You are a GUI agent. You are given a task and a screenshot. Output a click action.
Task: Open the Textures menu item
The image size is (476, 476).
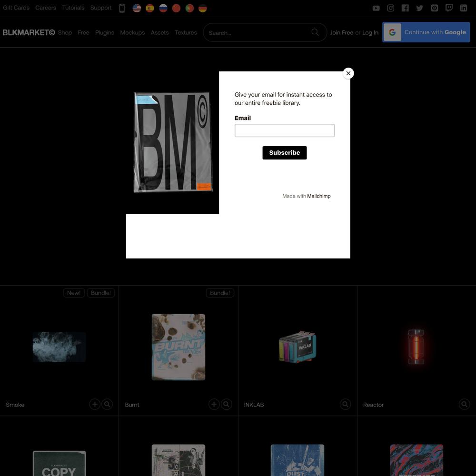[x=186, y=32]
